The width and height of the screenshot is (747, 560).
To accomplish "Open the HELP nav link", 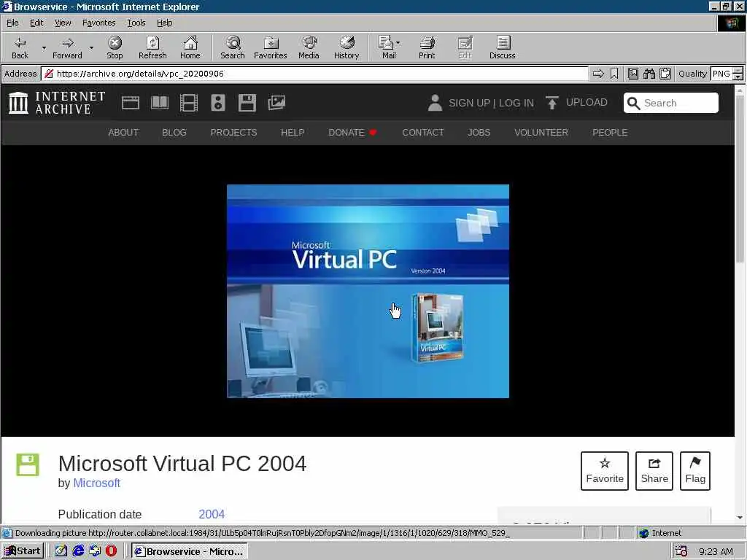I will (293, 133).
